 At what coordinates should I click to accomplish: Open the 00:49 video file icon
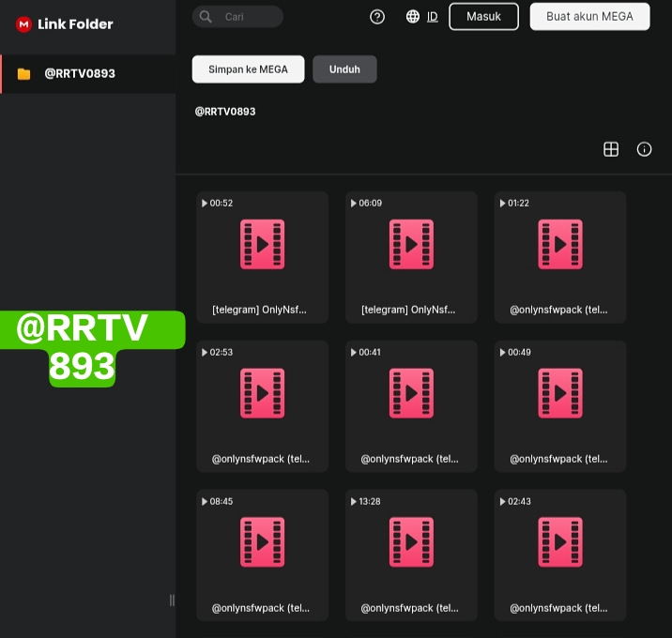(560, 393)
